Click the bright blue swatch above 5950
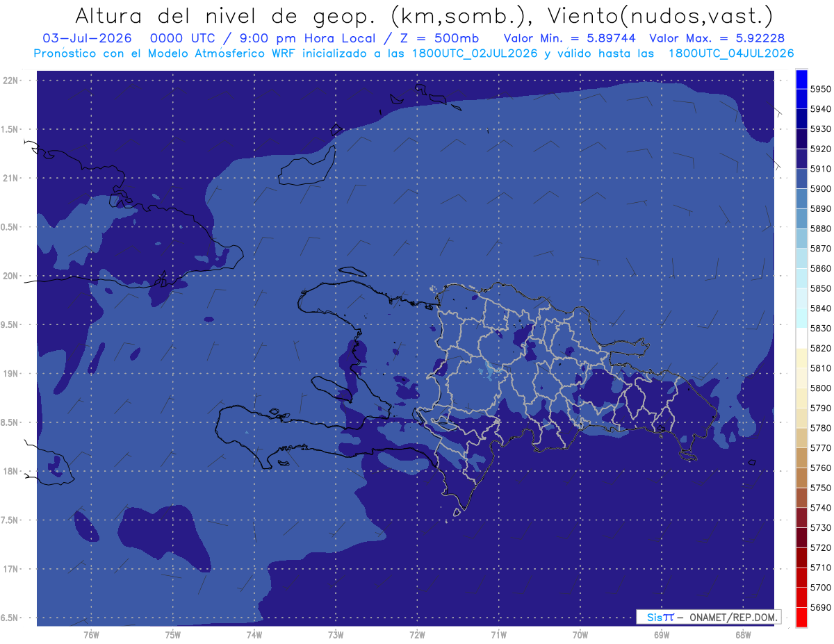The height and width of the screenshot is (644, 834). 801,79
